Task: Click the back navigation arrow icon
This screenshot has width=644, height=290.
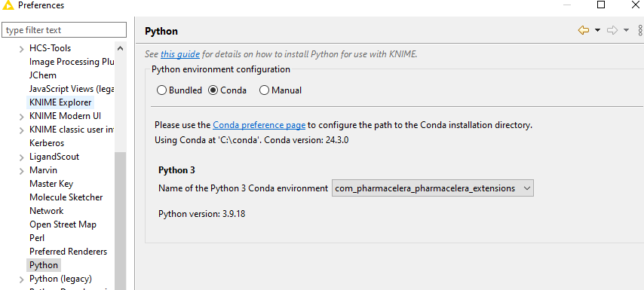Action: [583, 30]
